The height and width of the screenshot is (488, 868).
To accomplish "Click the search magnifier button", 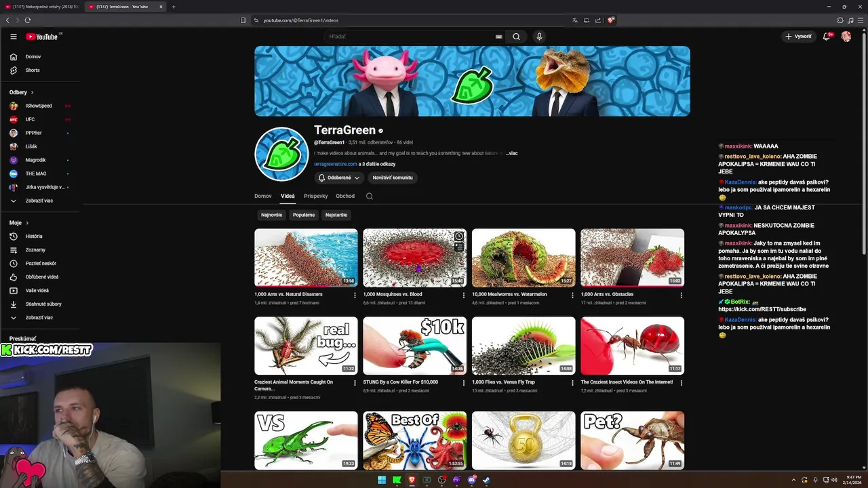I will 516,37.
